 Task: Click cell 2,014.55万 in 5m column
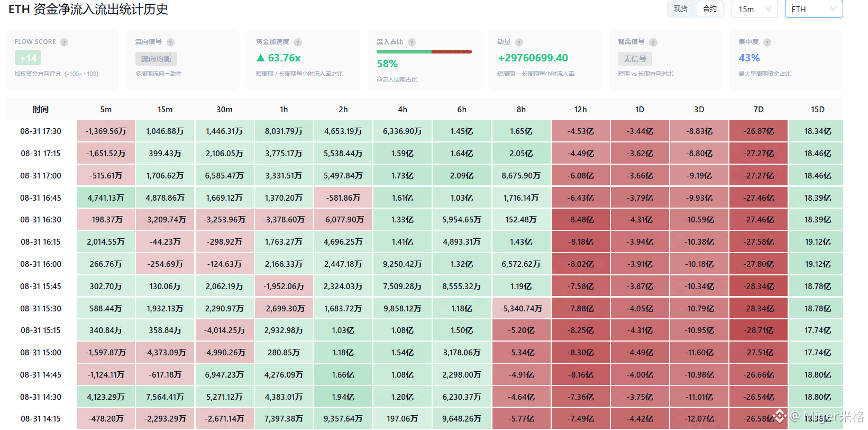coord(106,241)
